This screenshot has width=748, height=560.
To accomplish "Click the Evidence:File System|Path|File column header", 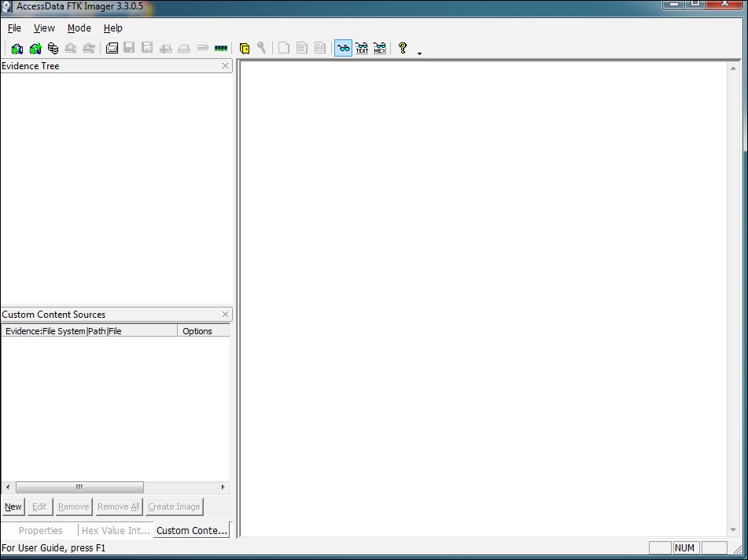I will [x=89, y=331].
